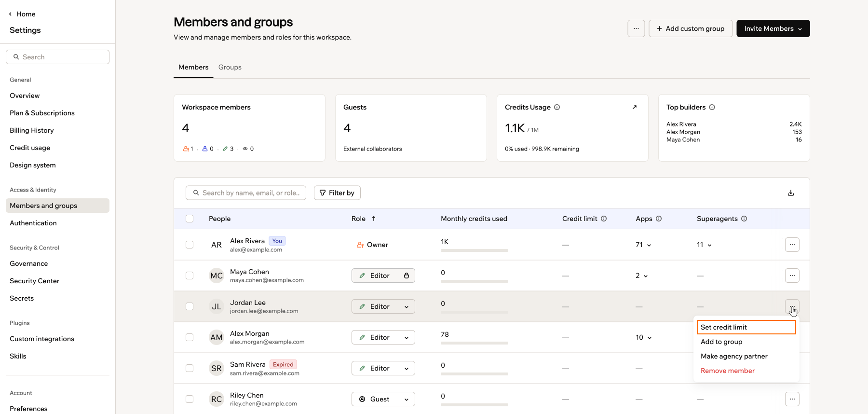Image resolution: width=868 pixels, height=414 pixels.
Task: Click the info icon beside Credits Usage
Action: point(557,107)
